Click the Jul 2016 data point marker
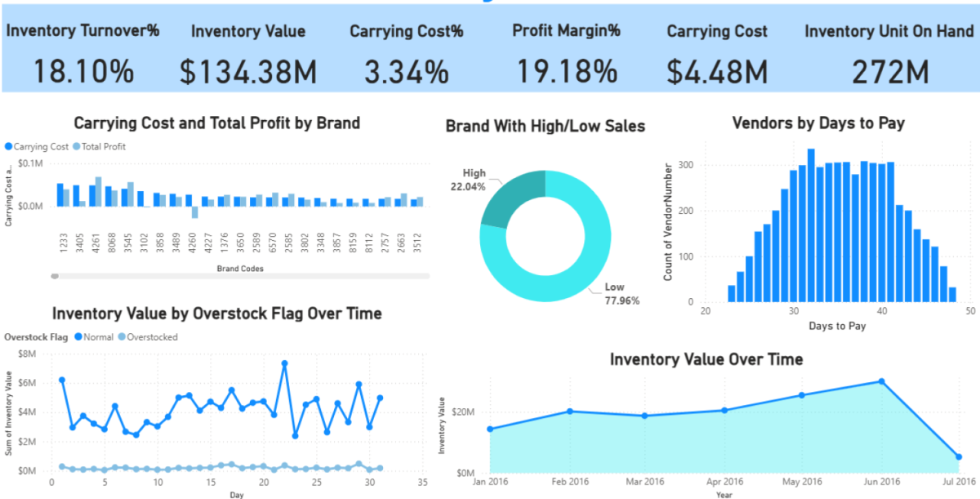Image resolution: width=980 pixels, height=499 pixels. click(959, 457)
